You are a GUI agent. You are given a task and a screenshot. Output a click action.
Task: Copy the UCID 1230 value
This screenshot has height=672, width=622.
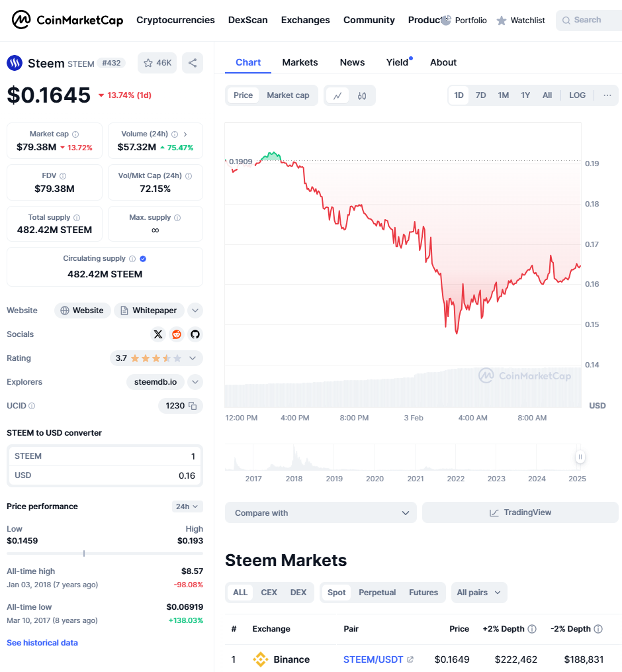193,406
